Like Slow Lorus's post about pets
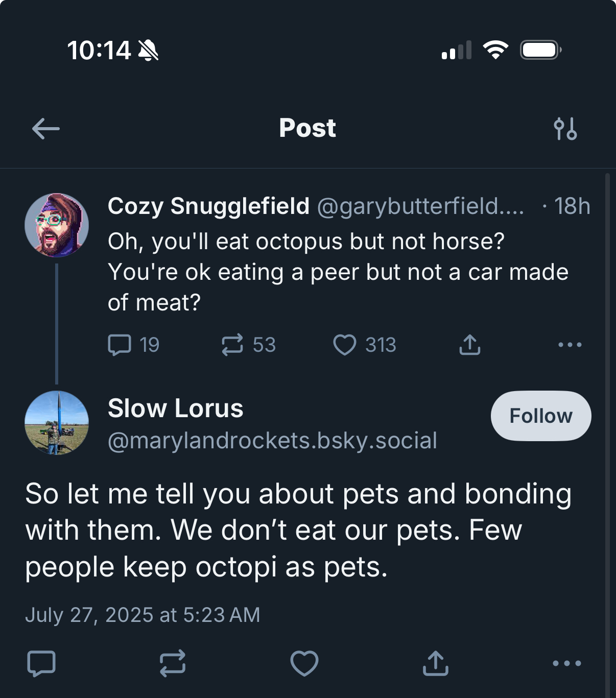 click(304, 663)
